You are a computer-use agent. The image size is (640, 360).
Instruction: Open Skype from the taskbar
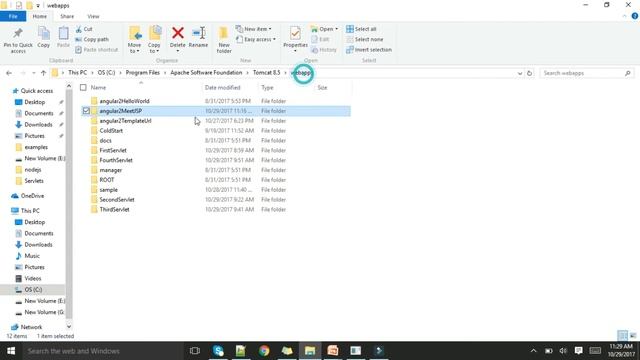tap(218, 351)
